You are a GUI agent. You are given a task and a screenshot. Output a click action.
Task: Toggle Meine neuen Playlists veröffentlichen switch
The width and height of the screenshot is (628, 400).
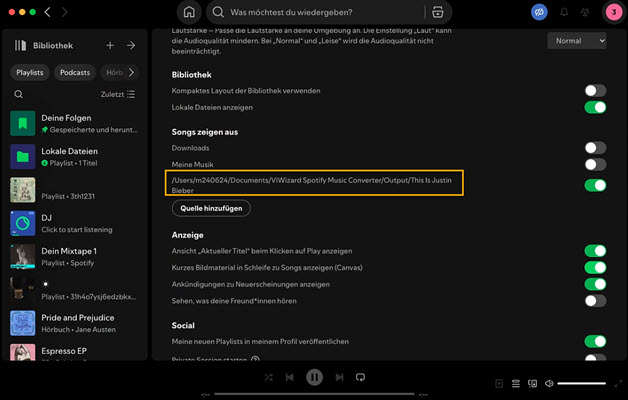click(x=595, y=342)
